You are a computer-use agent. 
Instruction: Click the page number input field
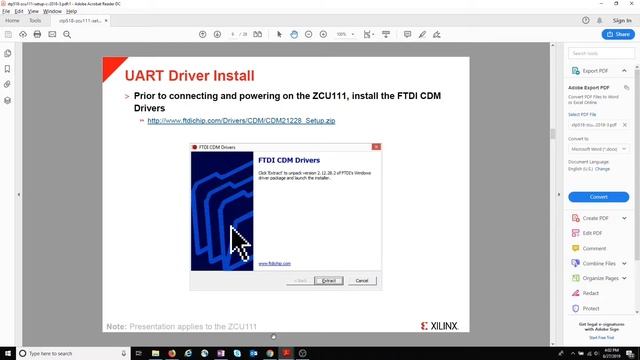(233, 35)
